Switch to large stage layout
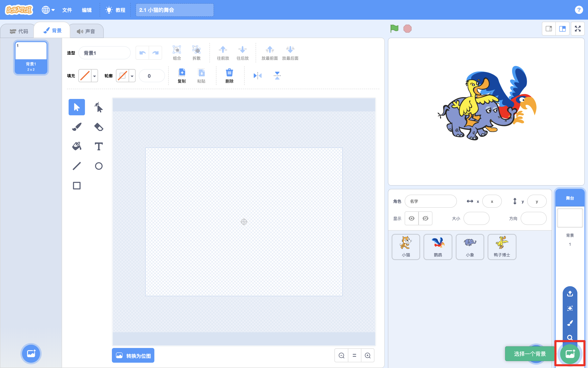Viewport: 588px width, 368px height. coord(562,29)
